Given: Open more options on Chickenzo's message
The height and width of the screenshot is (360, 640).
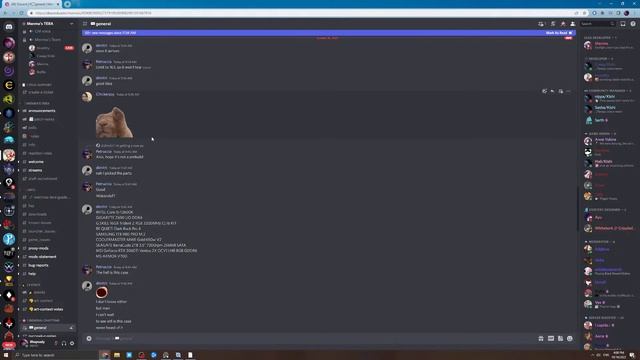Looking at the screenshot, I should click(569, 91).
